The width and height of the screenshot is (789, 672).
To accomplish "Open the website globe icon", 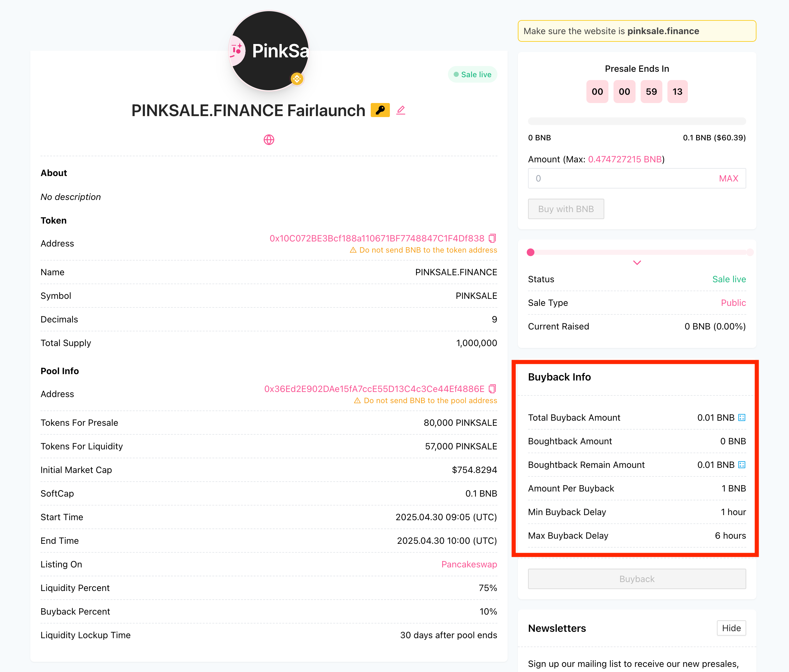I will pyautogui.click(x=269, y=140).
